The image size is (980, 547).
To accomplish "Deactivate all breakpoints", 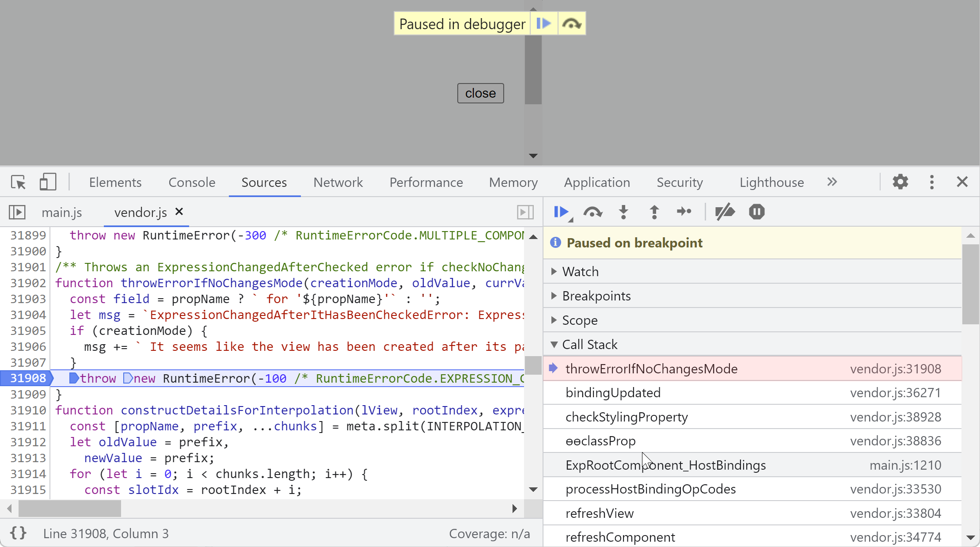I will tap(725, 212).
